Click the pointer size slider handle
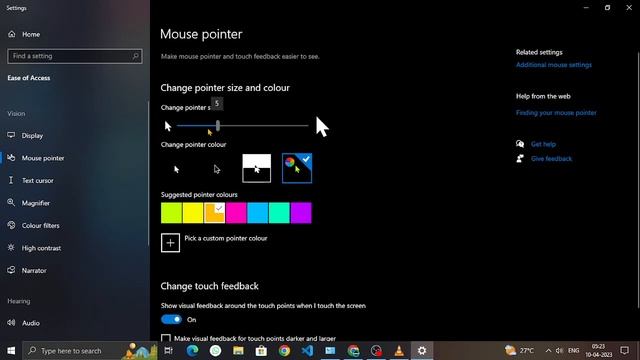 point(218,126)
